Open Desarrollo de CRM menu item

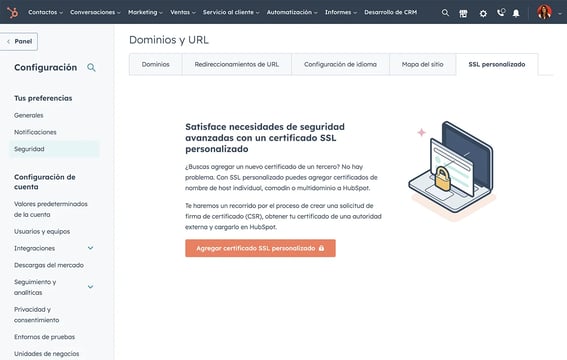point(391,12)
